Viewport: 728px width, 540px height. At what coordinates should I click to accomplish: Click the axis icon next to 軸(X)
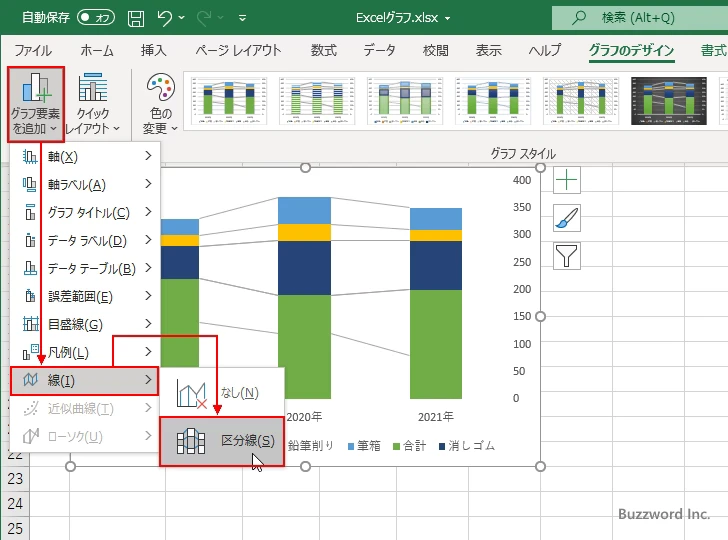(x=30, y=157)
